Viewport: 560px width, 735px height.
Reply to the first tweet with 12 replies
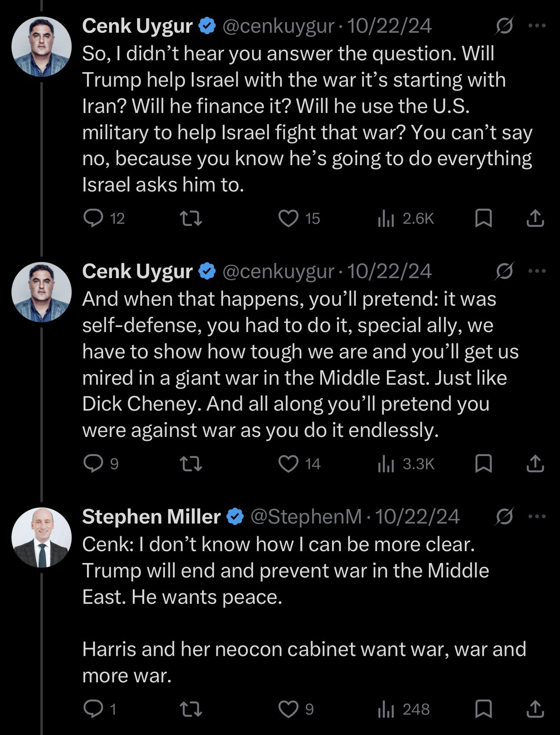coord(93,218)
